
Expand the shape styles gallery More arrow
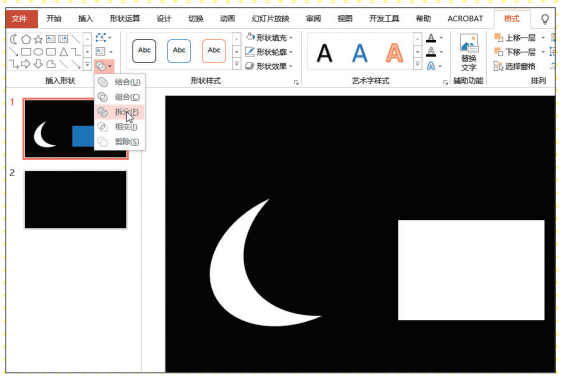point(236,65)
